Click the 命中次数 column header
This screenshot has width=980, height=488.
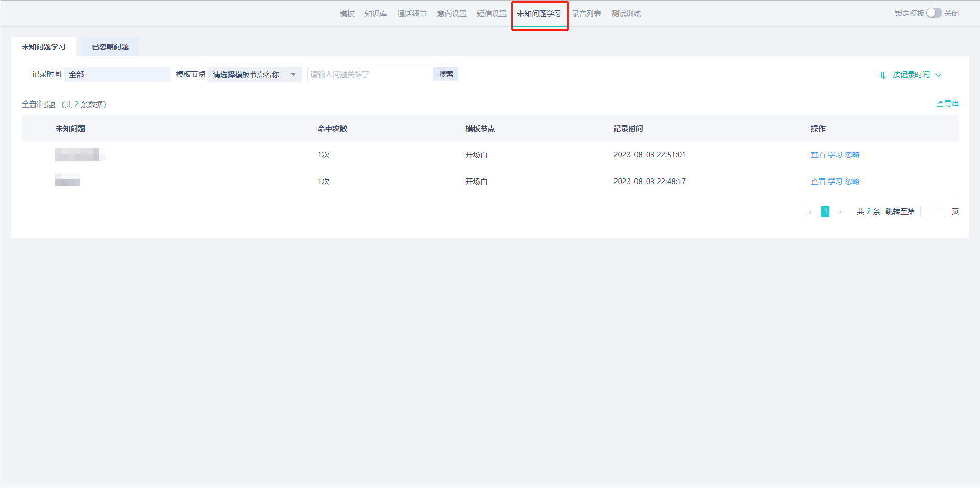[332, 129]
